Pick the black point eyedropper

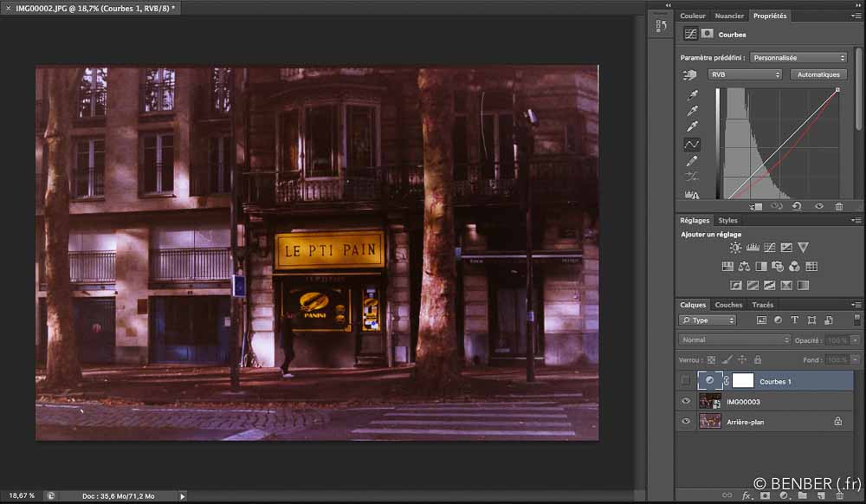(692, 94)
